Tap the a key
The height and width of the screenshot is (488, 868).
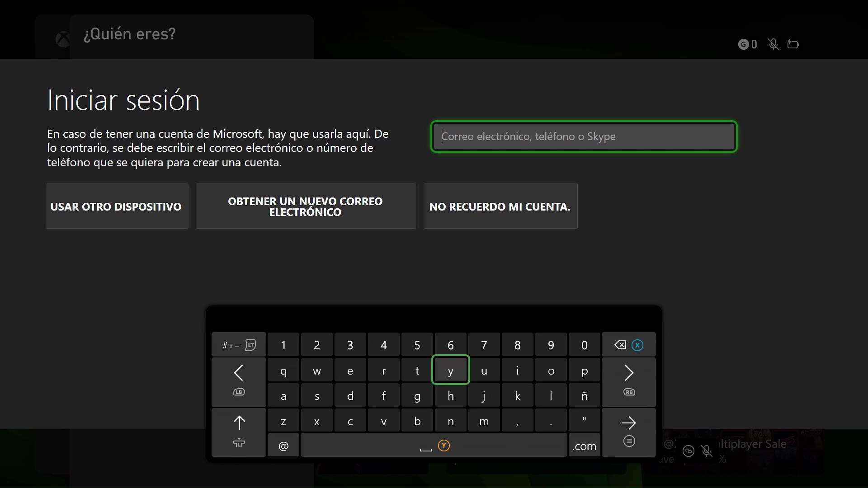point(283,396)
